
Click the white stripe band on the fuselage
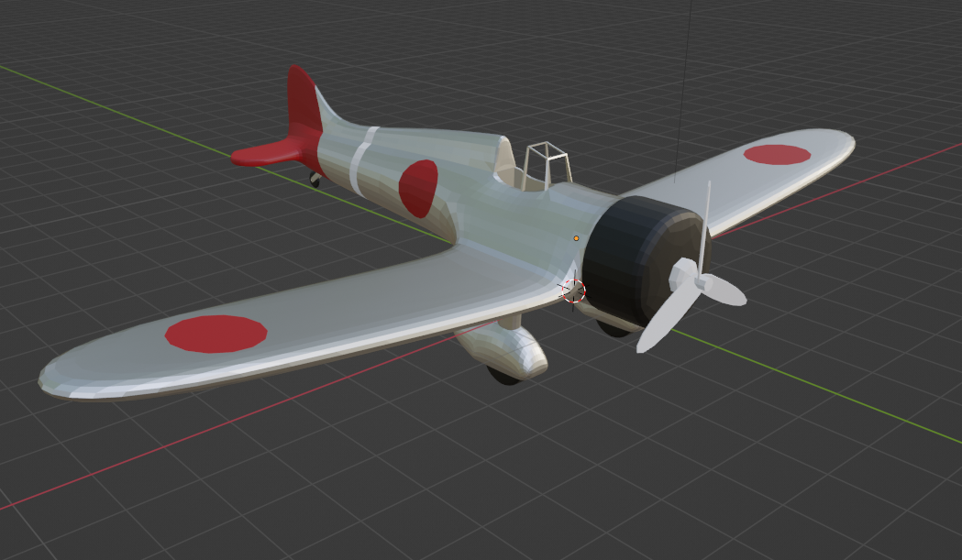coord(363,161)
